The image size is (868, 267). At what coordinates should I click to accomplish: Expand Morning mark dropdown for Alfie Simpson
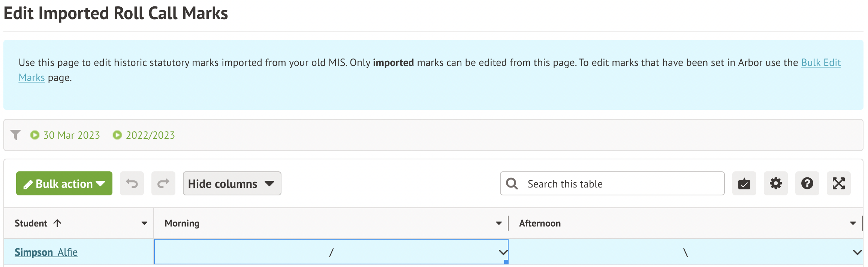[503, 252]
